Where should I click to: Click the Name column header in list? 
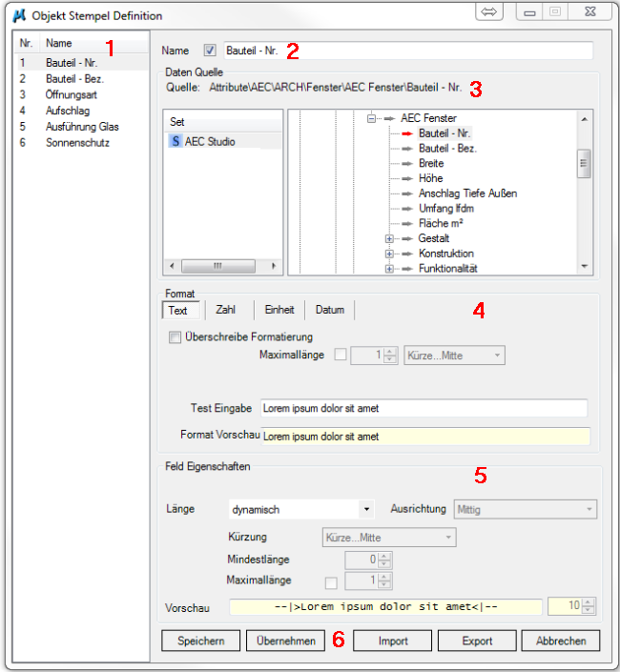click(94, 43)
